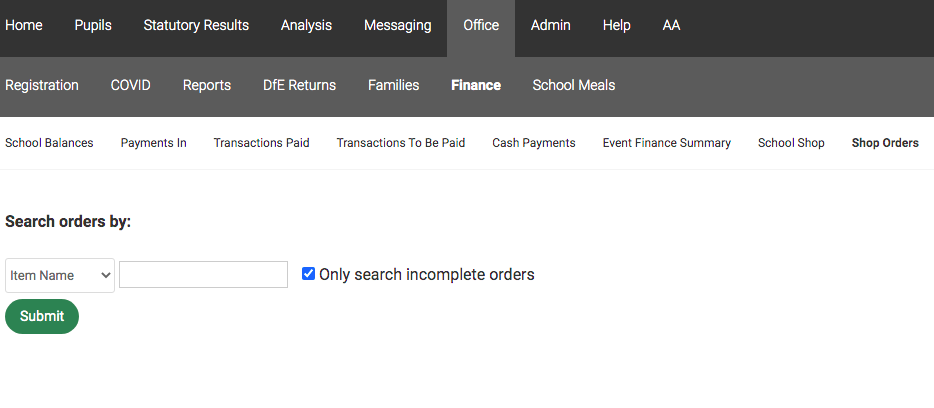Open the Messaging section
Image resolution: width=934 pixels, height=408 pixels.
point(398,25)
